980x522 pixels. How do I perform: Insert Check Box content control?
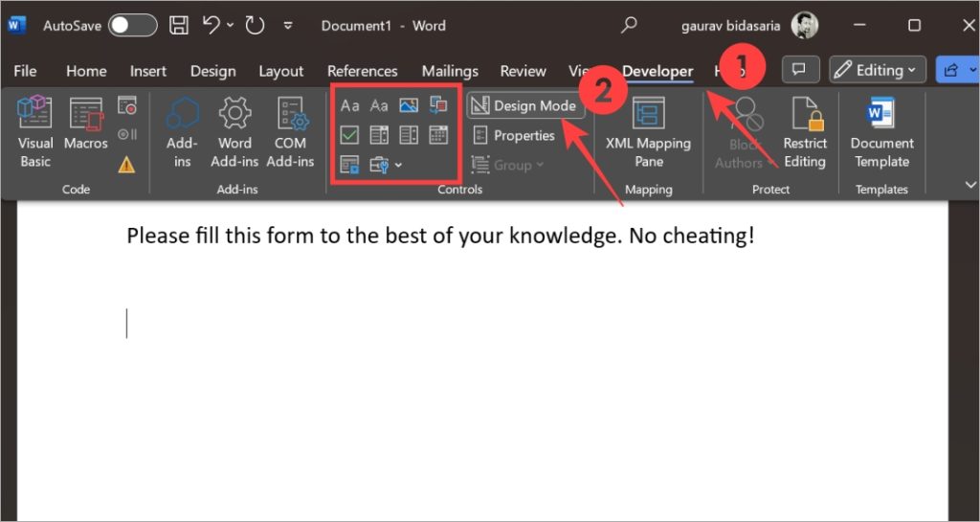coord(349,135)
